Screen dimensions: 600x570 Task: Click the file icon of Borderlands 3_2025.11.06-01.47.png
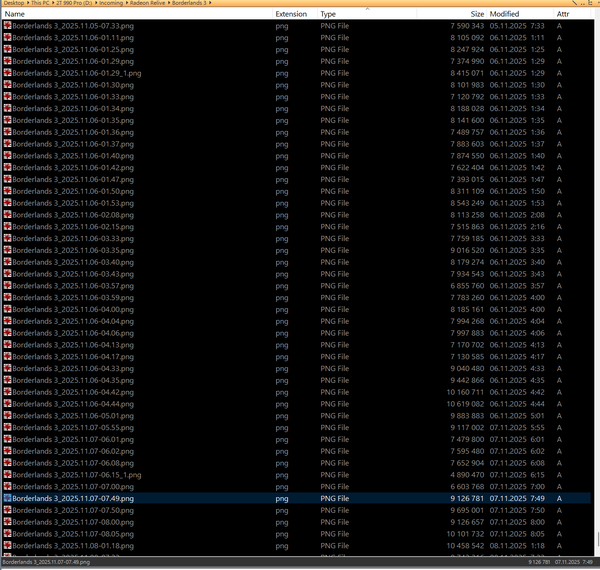point(7,179)
